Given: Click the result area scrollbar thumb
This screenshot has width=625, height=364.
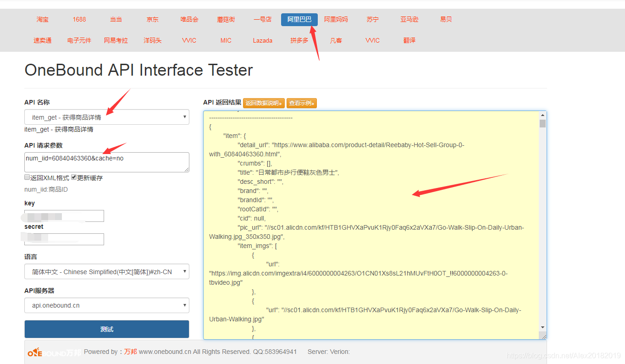Looking at the screenshot, I should click(543, 124).
